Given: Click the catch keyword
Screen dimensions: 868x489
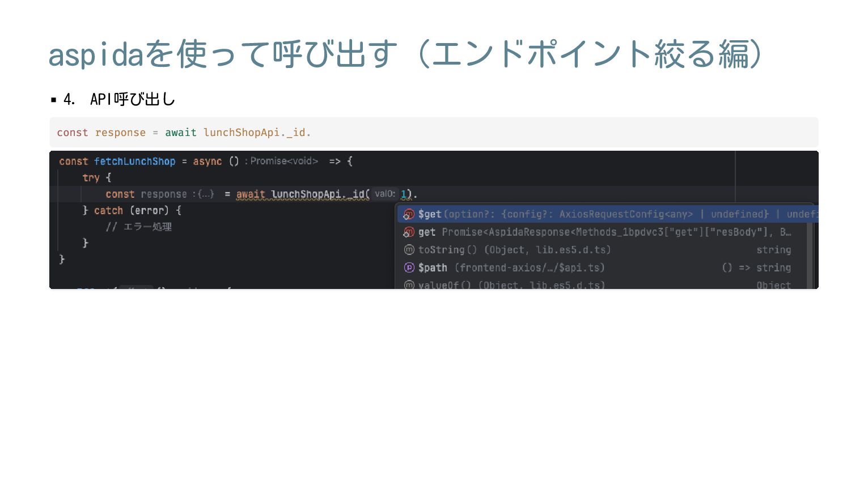Looking at the screenshot, I should tap(108, 211).
